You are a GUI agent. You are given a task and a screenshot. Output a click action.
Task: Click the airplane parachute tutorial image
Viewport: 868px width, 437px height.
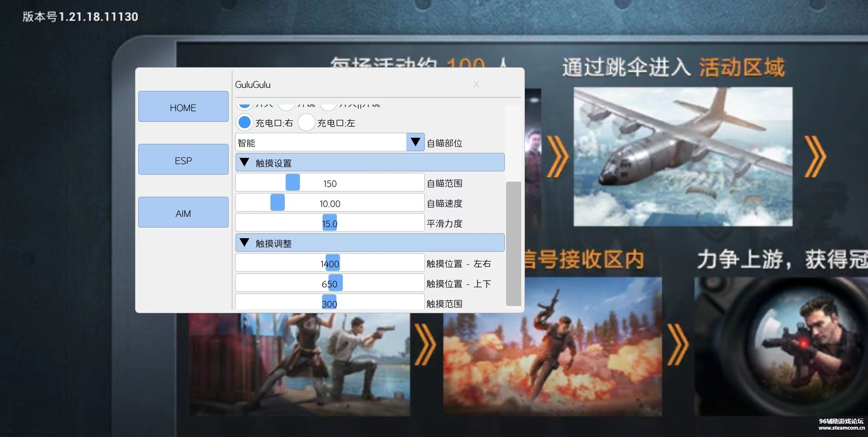click(682, 157)
